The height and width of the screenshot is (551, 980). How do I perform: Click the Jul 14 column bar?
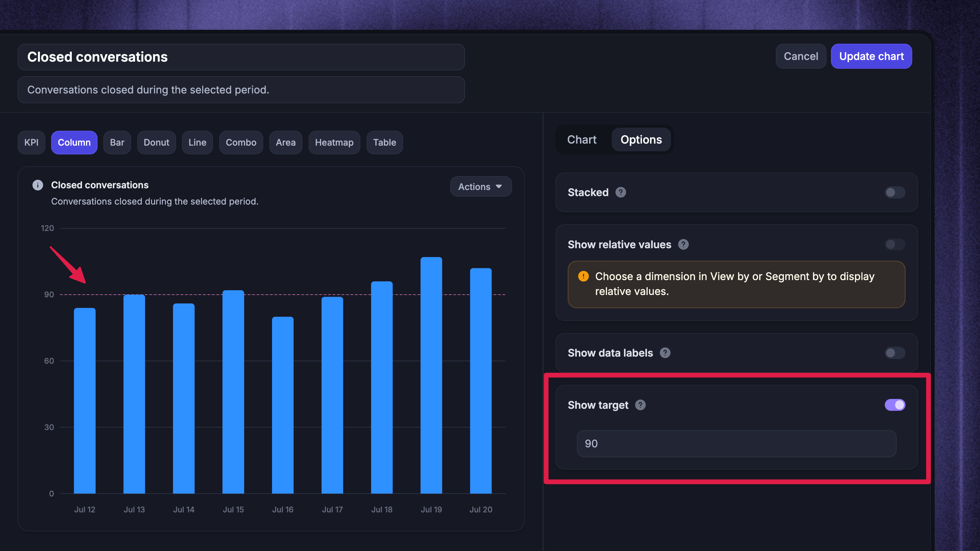tap(184, 399)
